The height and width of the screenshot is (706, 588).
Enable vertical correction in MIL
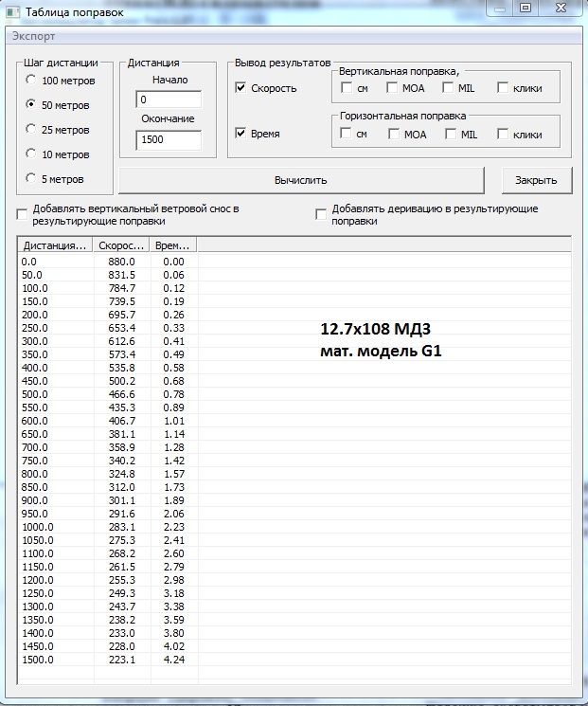pyautogui.click(x=448, y=87)
